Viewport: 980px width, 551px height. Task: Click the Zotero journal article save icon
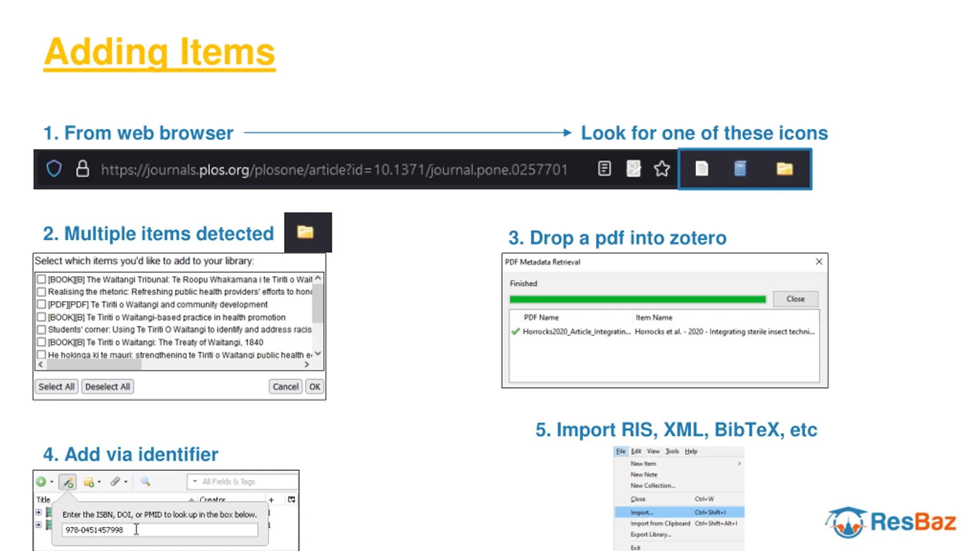[701, 168]
